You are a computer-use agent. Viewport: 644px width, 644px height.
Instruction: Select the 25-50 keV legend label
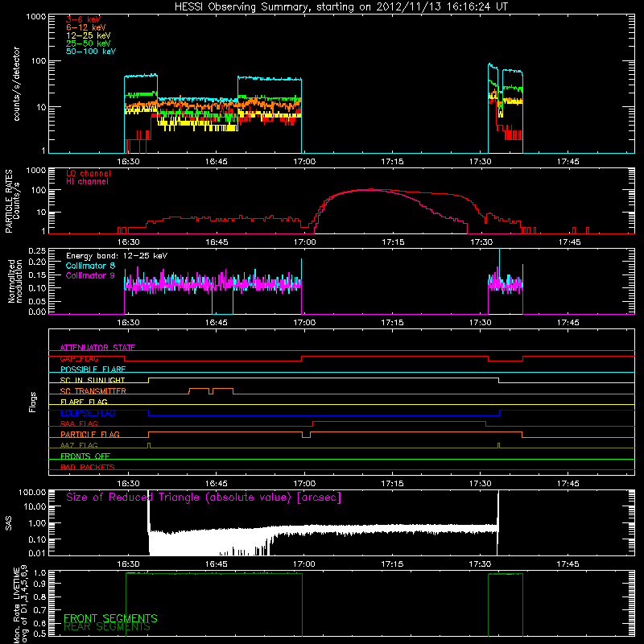tap(89, 43)
